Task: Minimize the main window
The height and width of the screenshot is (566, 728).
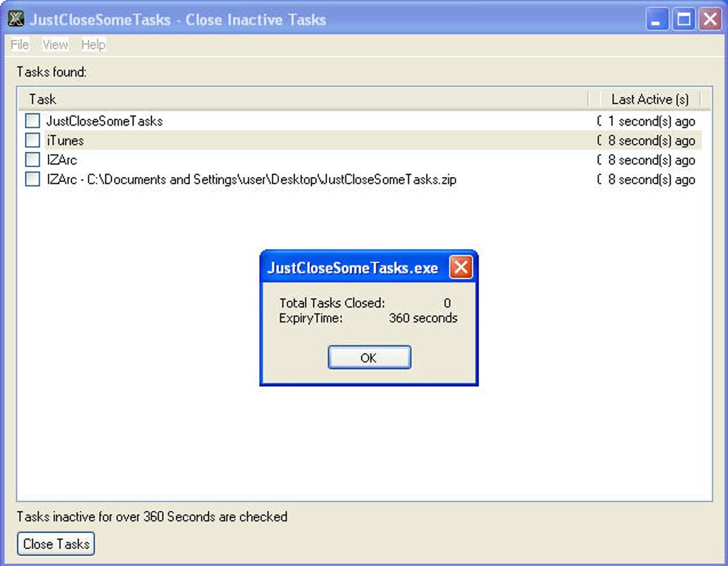Action: pos(657,19)
